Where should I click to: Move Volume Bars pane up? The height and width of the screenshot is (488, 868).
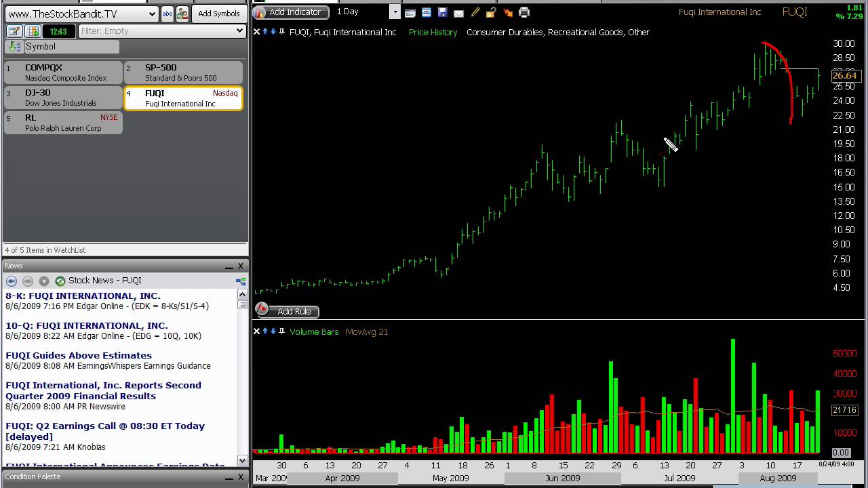[x=265, y=331]
